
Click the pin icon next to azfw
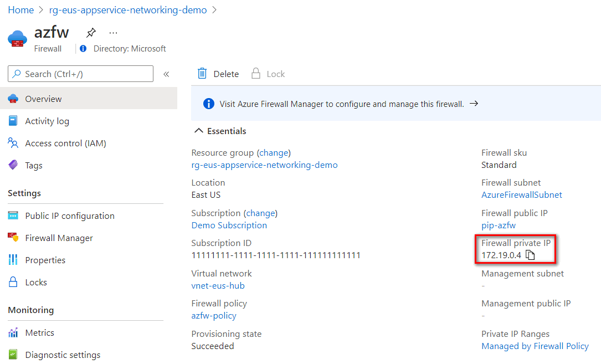(91, 33)
